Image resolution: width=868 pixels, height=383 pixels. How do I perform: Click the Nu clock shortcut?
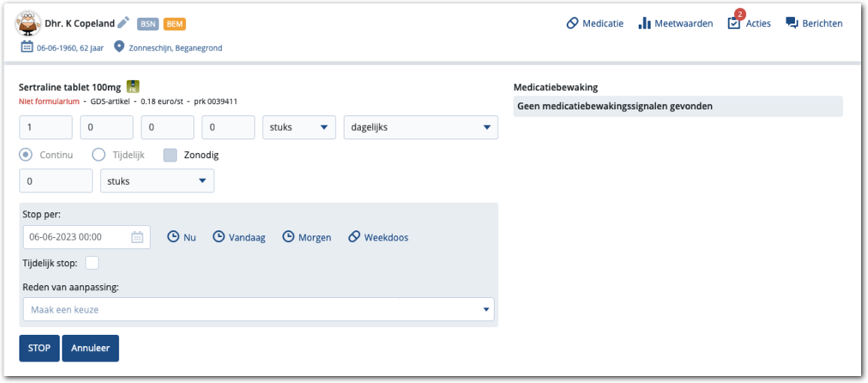tap(181, 237)
